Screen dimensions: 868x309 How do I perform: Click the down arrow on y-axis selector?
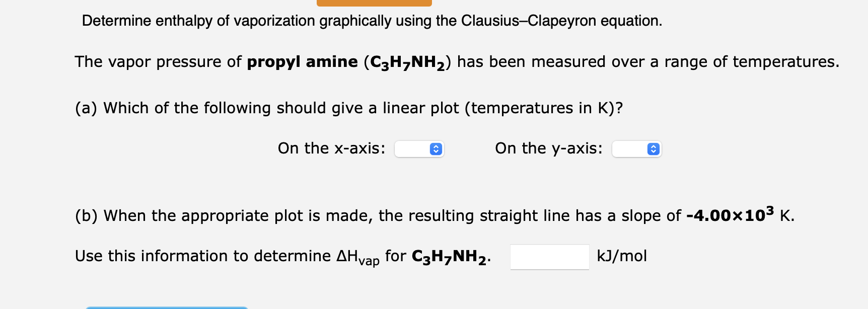coord(653,151)
